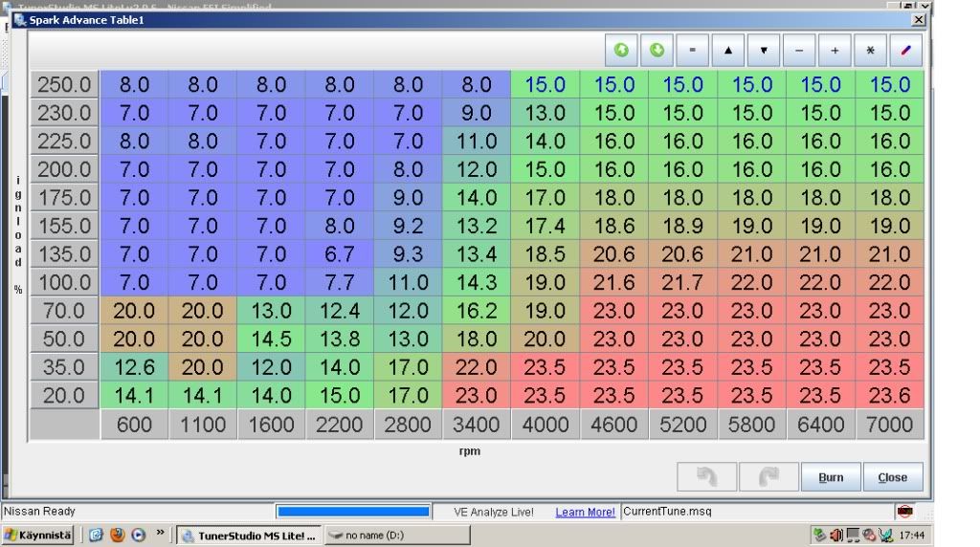Image resolution: width=980 pixels, height=547 pixels.
Task: Select the cell with value 14.5
Action: (x=271, y=339)
